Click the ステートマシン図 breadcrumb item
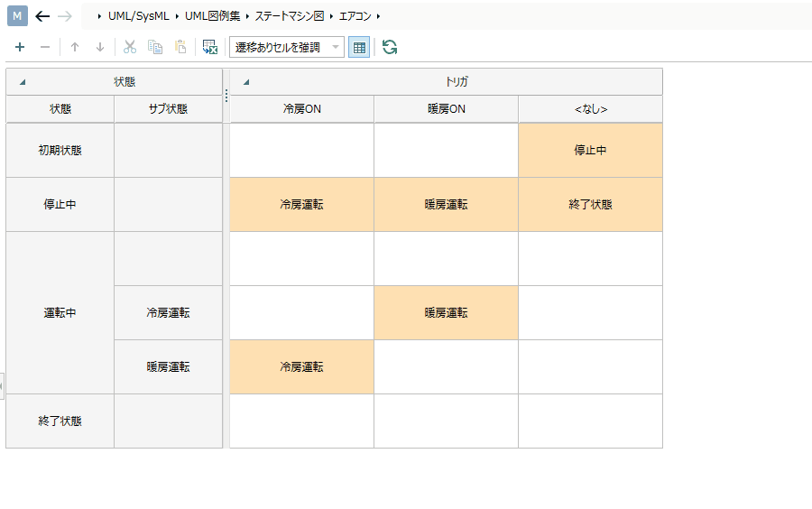This screenshot has width=812, height=509. point(289,16)
